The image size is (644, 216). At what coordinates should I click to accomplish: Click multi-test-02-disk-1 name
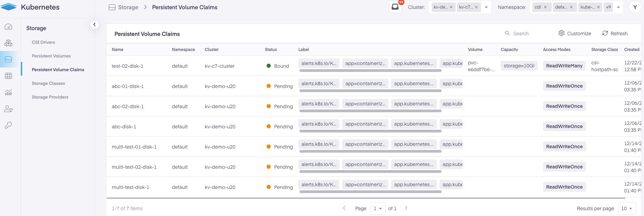[x=134, y=167]
